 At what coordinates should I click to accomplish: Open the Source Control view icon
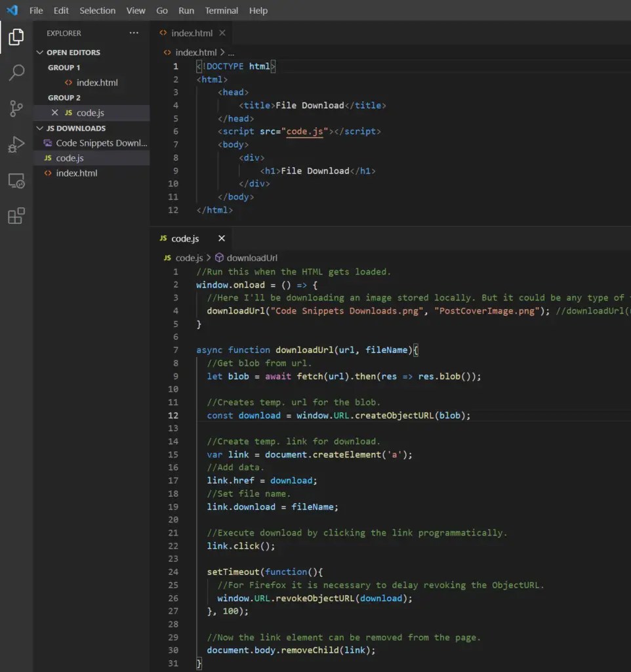pyautogui.click(x=16, y=108)
